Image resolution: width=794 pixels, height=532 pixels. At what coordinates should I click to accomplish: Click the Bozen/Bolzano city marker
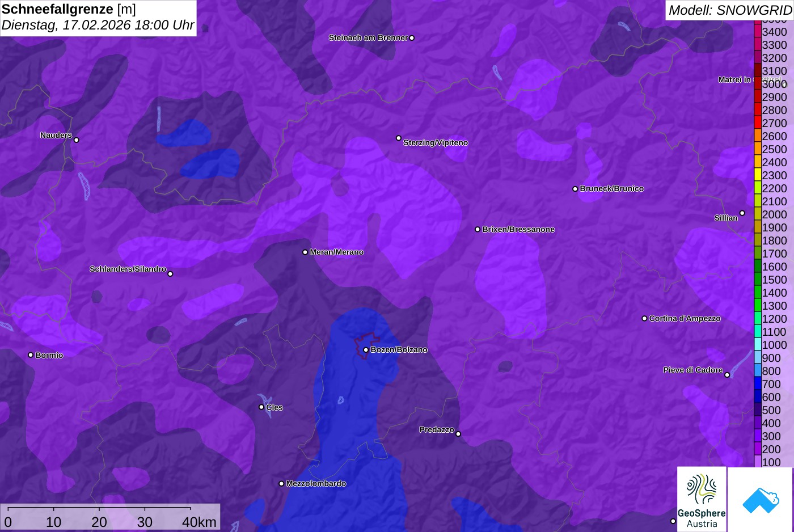tap(366, 350)
